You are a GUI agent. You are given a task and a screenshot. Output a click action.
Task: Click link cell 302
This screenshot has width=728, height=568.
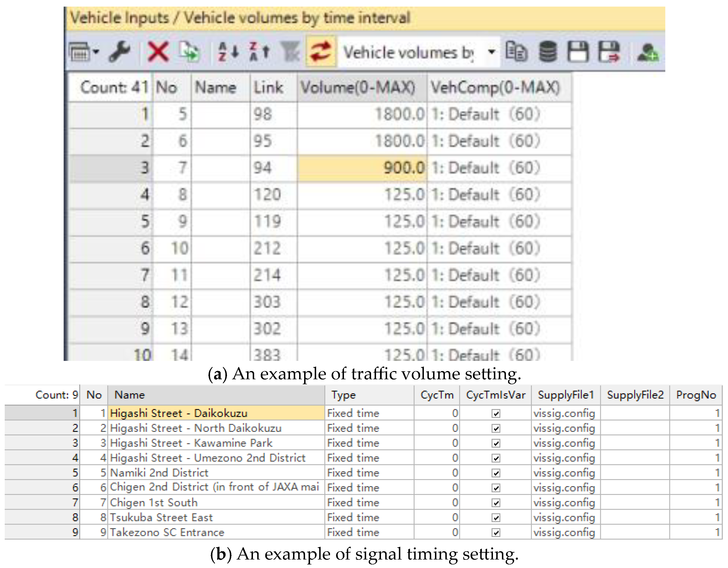[x=274, y=329]
